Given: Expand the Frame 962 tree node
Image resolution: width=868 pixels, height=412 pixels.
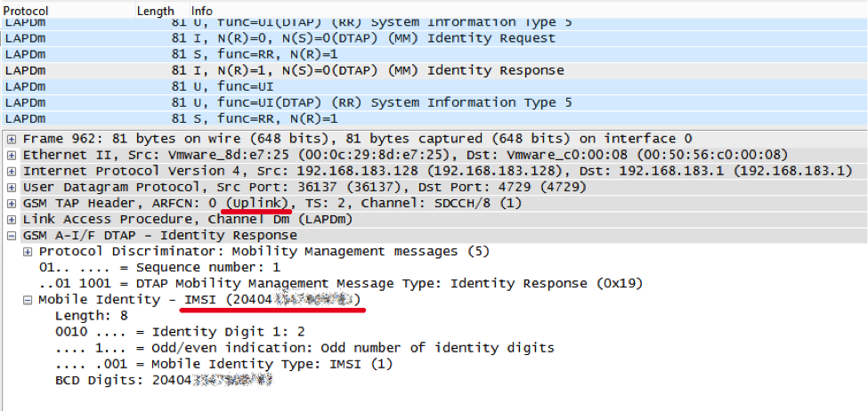Looking at the screenshot, I should (12, 139).
